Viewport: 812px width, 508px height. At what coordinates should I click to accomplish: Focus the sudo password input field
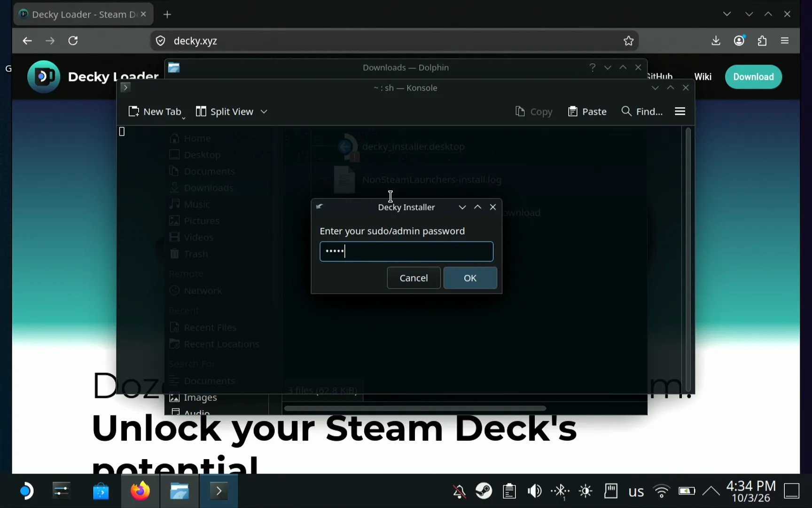click(406, 251)
